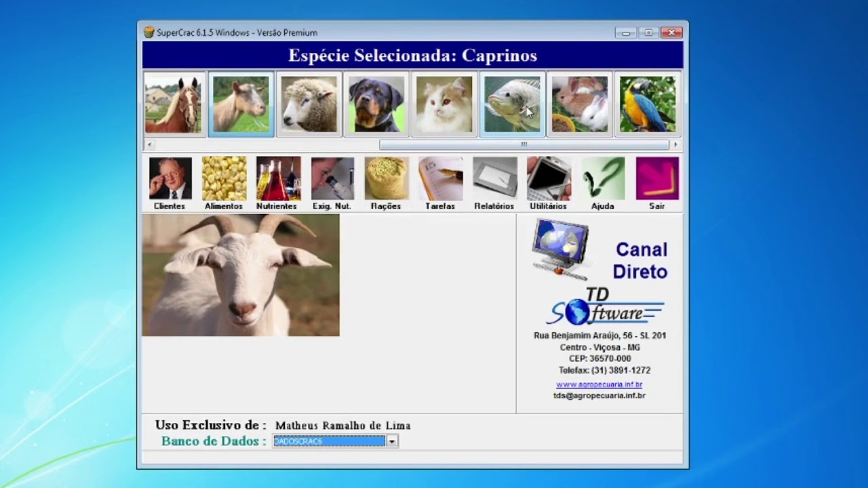This screenshot has height=488, width=868.
Task: Select the horse species icon
Action: coord(173,104)
